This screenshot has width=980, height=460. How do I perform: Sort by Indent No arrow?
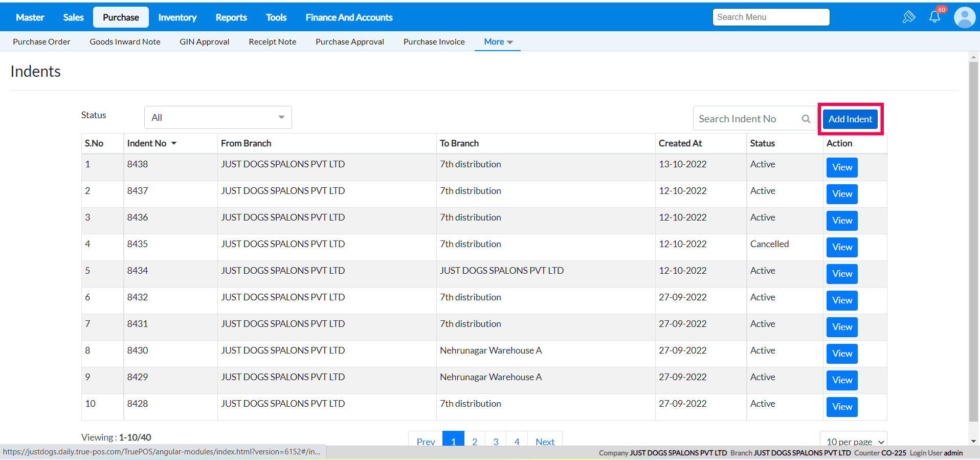(174, 143)
